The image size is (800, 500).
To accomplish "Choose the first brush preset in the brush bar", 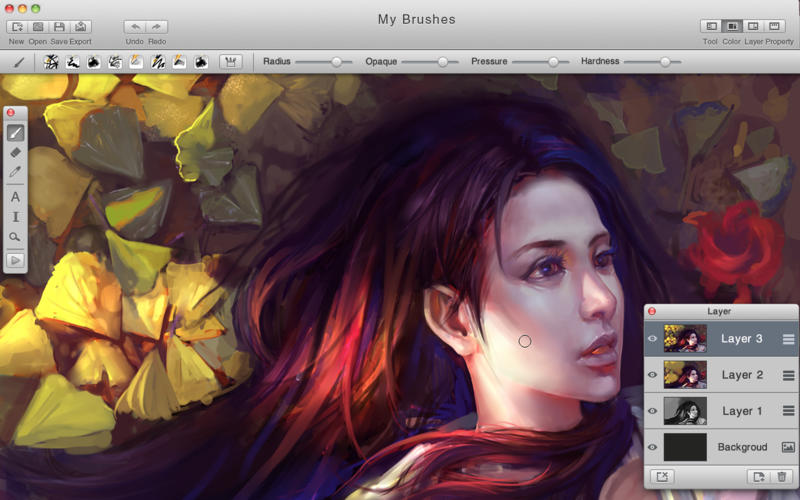I will 51,62.
